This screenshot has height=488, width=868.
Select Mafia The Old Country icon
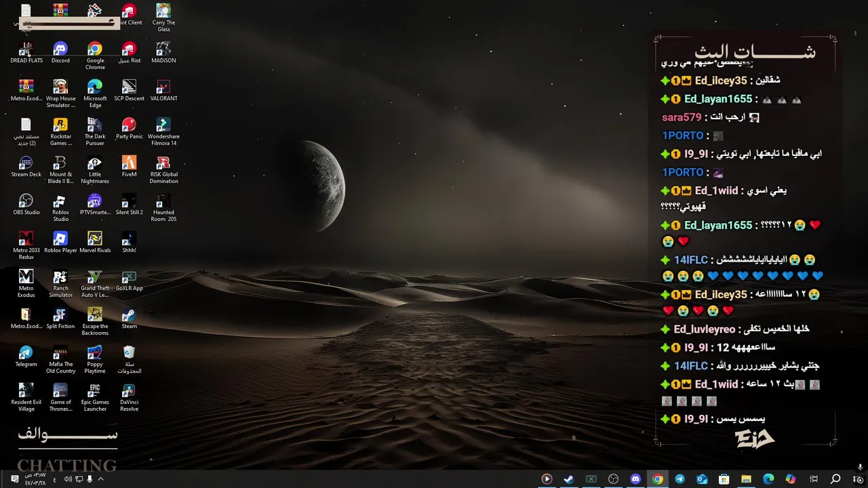click(x=60, y=360)
